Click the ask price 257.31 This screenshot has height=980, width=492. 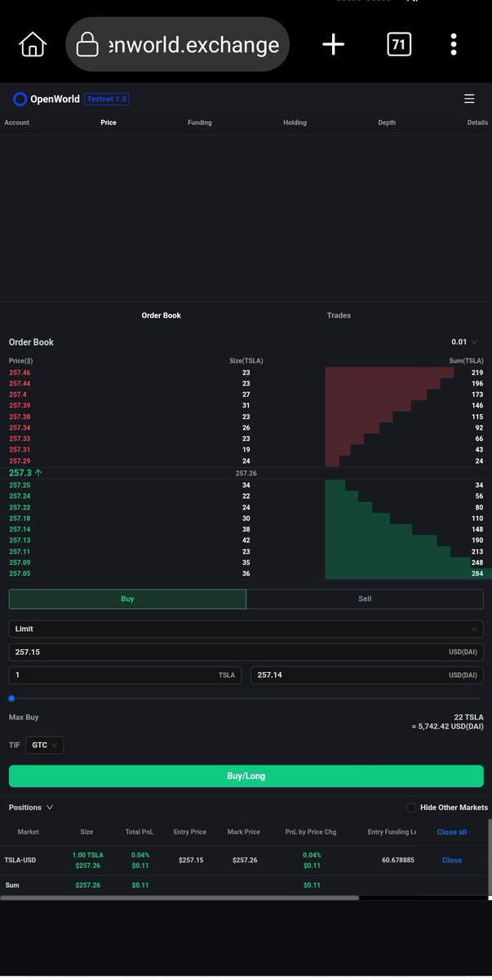click(x=20, y=450)
